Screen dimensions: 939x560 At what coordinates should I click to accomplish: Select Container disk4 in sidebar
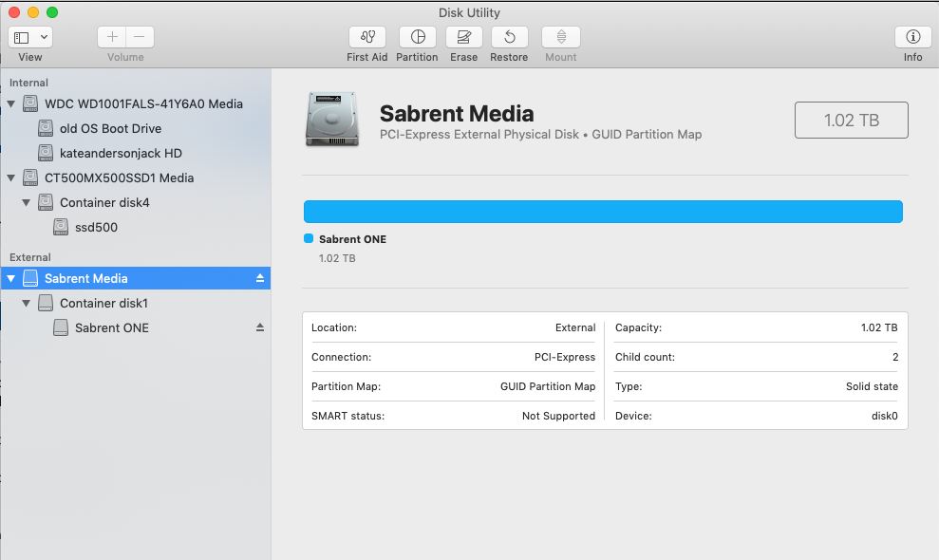[x=104, y=202]
